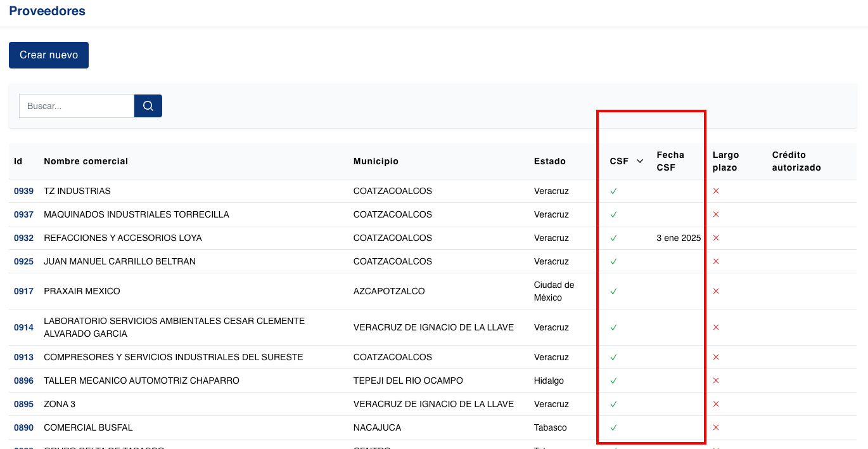The image size is (868, 449).
Task: Click the Crédito autorizado column header
Action: [x=796, y=161]
